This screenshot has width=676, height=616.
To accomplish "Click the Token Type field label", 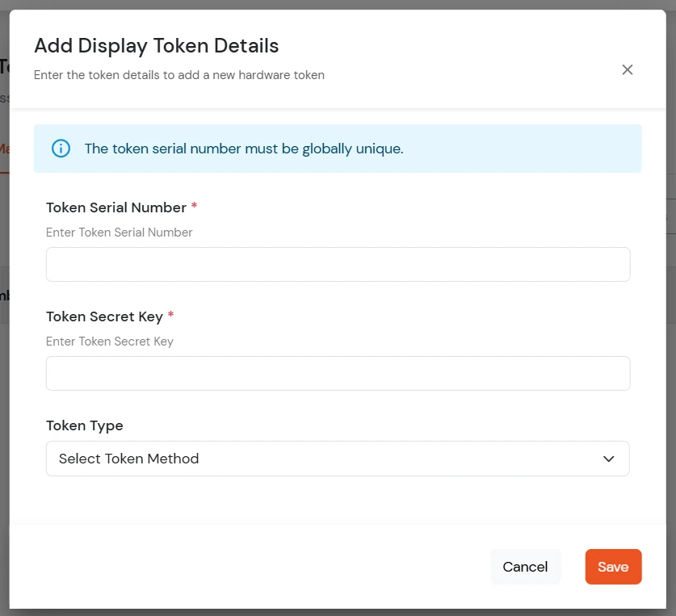I will (84, 425).
